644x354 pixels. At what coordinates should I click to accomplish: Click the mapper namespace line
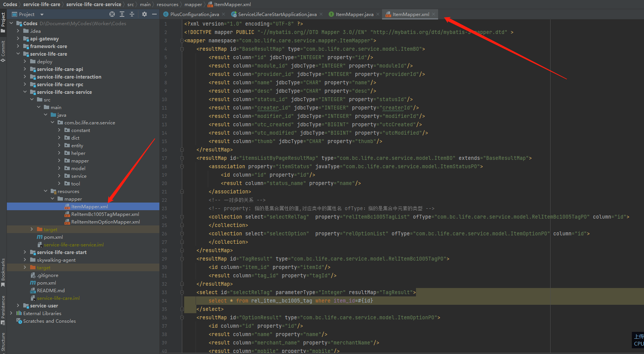click(x=280, y=40)
